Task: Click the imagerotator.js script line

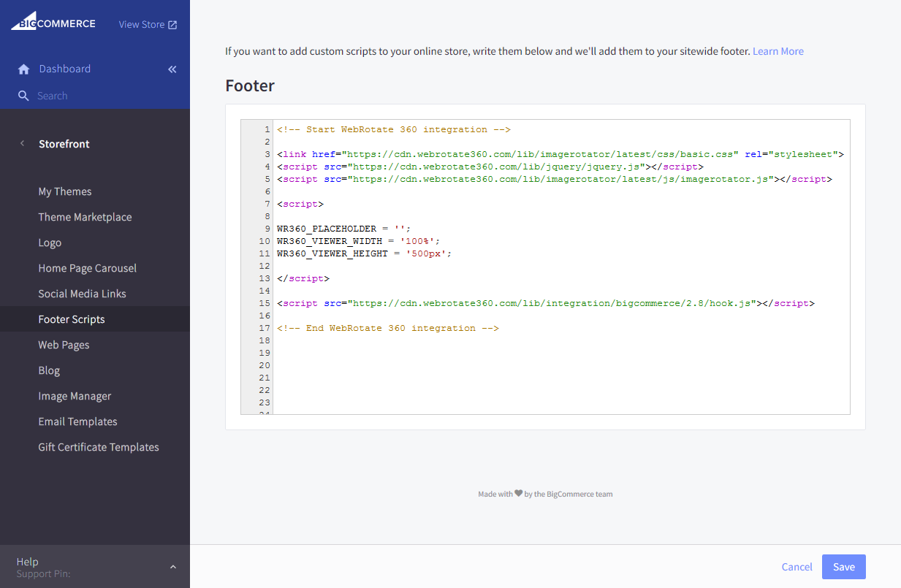Action: pos(555,179)
